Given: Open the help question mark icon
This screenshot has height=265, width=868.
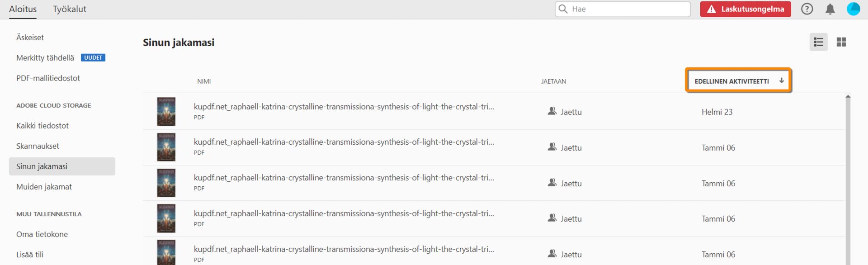Looking at the screenshot, I should (807, 9).
